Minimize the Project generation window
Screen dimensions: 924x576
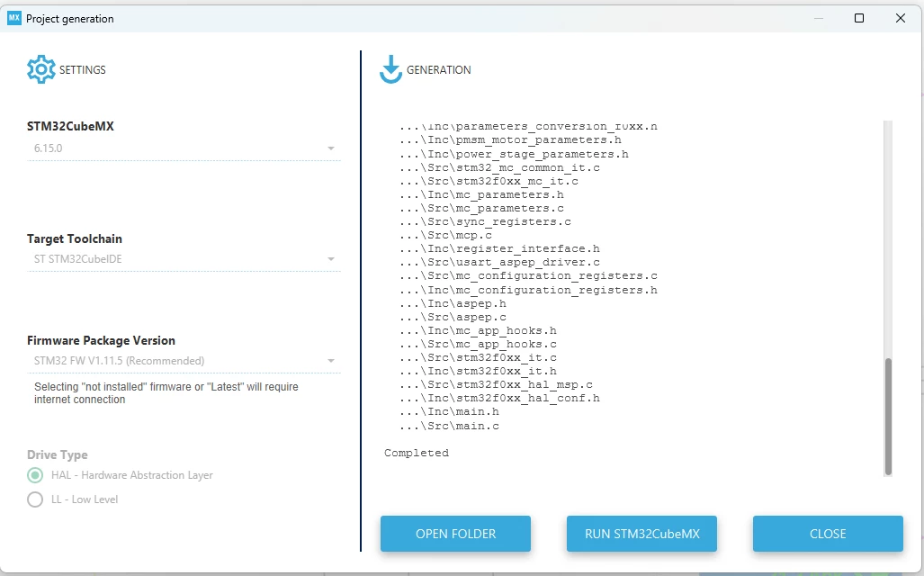pos(819,18)
